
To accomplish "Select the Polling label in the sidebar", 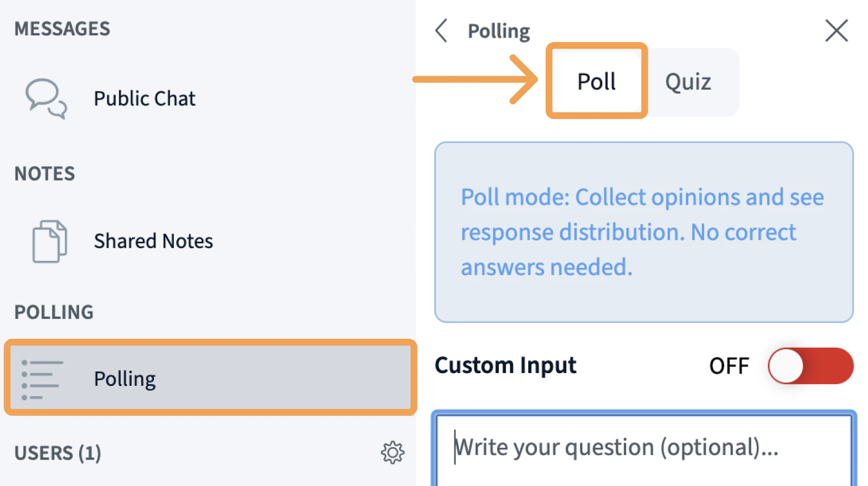I will [x=125, y=379].
